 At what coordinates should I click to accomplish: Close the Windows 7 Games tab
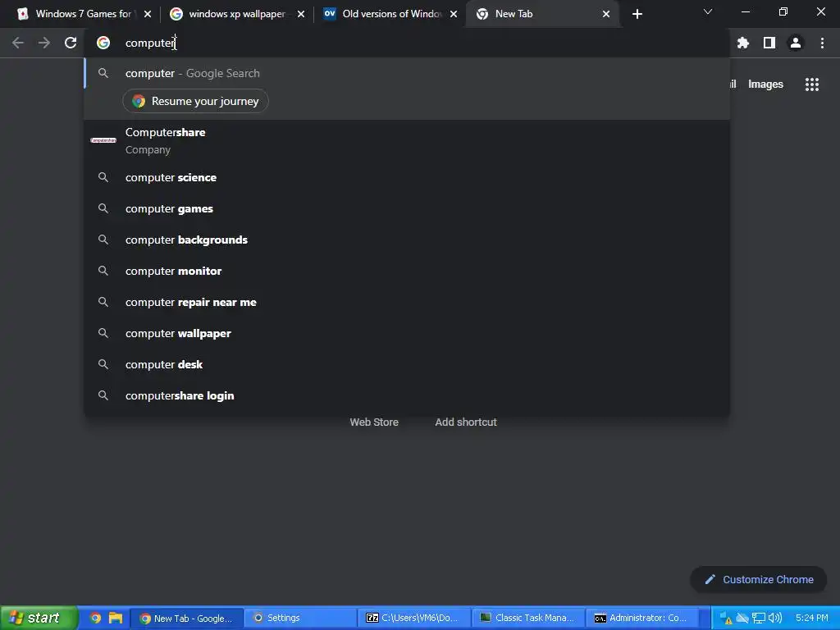coord(148,14)
